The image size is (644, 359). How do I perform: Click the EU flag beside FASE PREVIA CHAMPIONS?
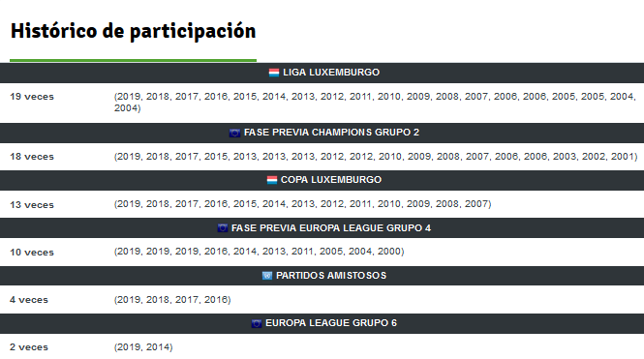point(234,133)
